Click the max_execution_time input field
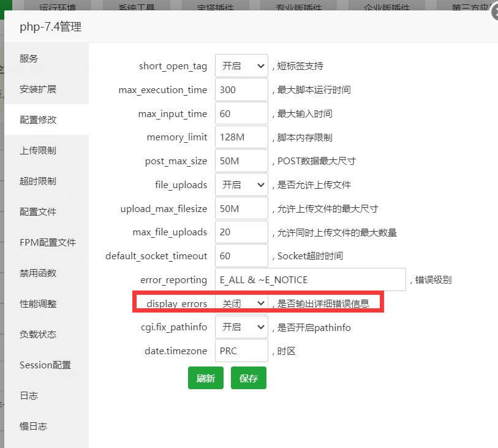This screenshot has width=498, height=448. click(241, 89)
